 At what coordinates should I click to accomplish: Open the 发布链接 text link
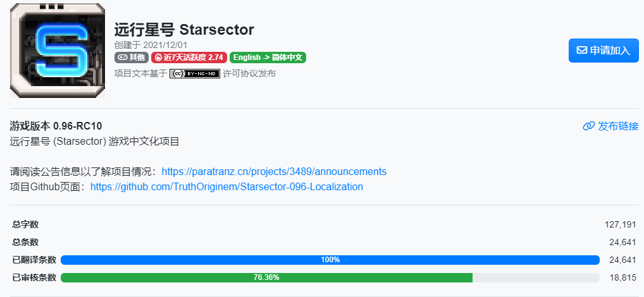[x=618, y=126]
